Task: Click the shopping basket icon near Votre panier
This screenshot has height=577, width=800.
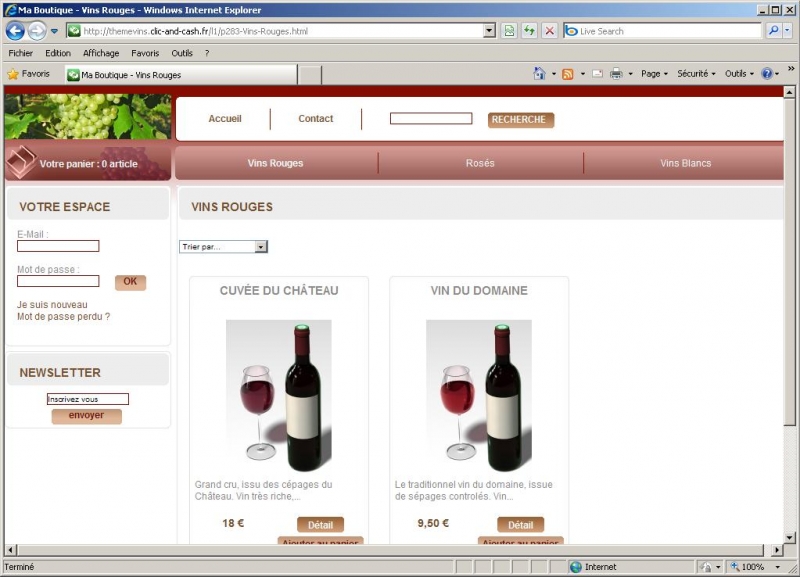Action: pos(20,161)
